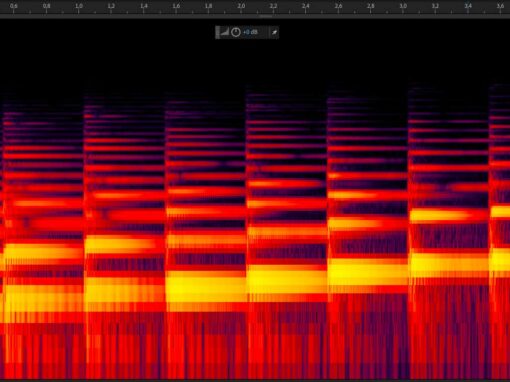
Task: Toggle the HUD pin icon
Action: [274, 32]
